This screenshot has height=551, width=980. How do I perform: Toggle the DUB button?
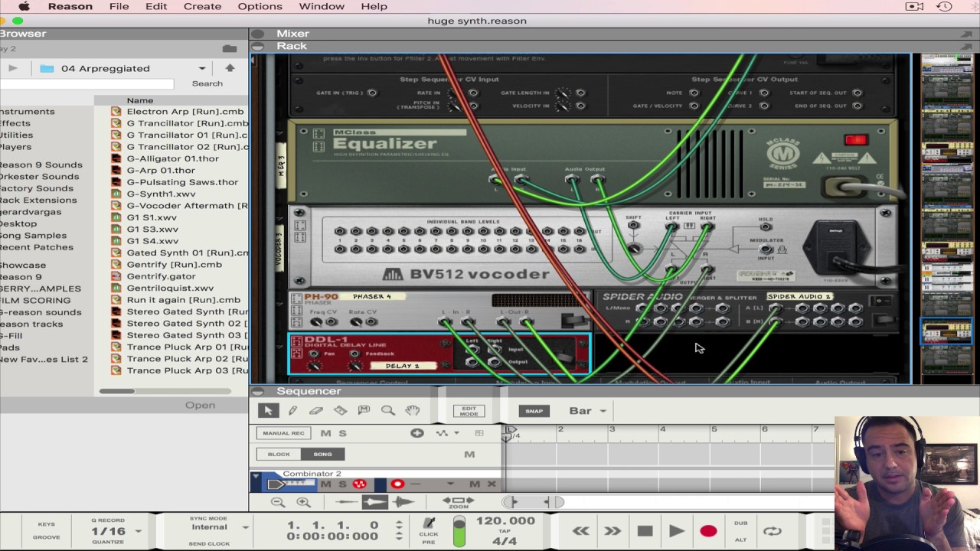pyautogui.click(x=740, y=523)
